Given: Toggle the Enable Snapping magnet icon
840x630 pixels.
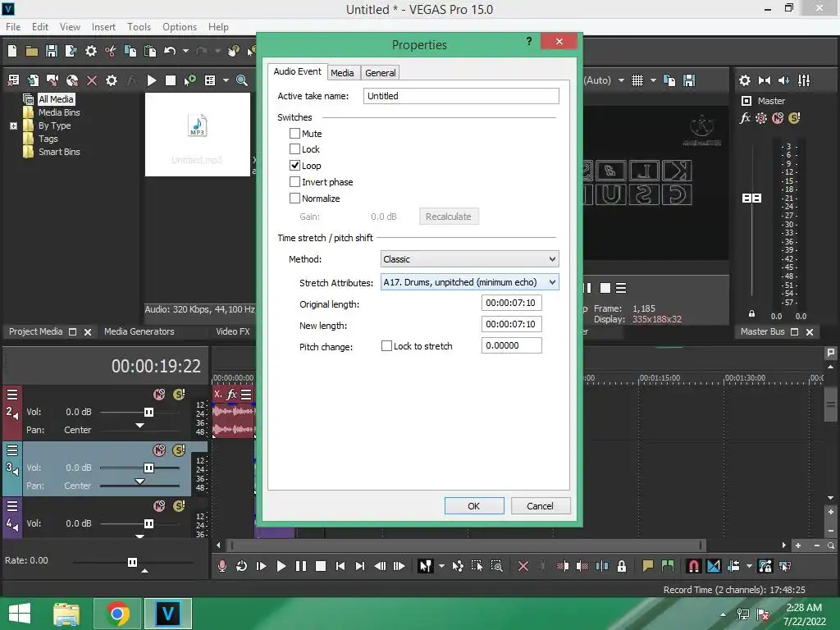Looking at the screenshot, I should tap(693, 566).
